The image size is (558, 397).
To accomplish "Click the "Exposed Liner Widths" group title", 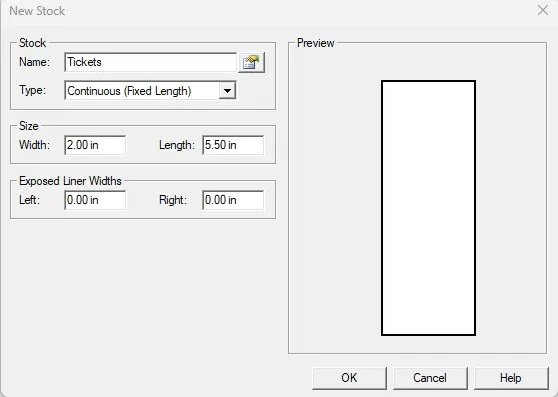I will click(70, 181).
